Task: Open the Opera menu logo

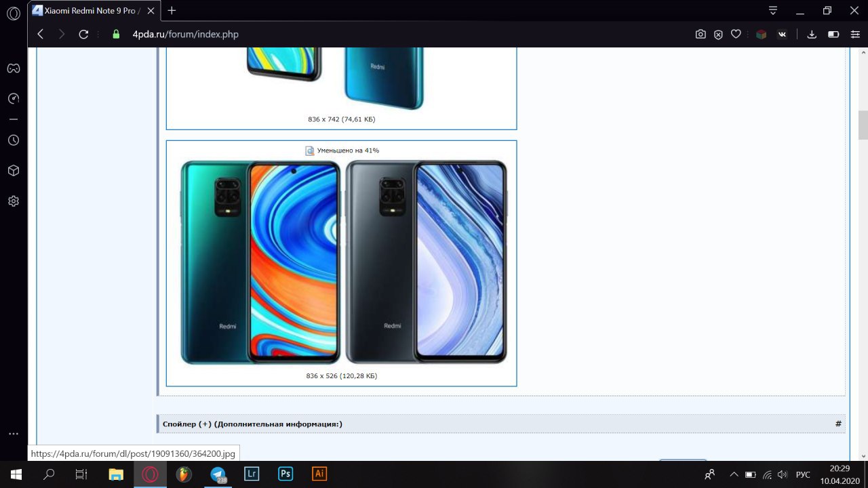Action: [x=13, y=14]
